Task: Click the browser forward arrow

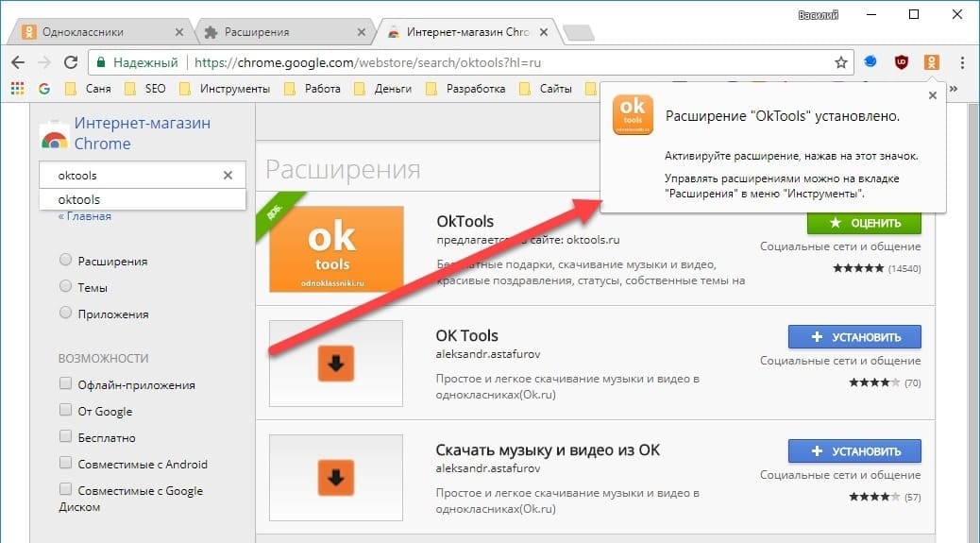Action: pyautogui.click(x=44, y=62)
